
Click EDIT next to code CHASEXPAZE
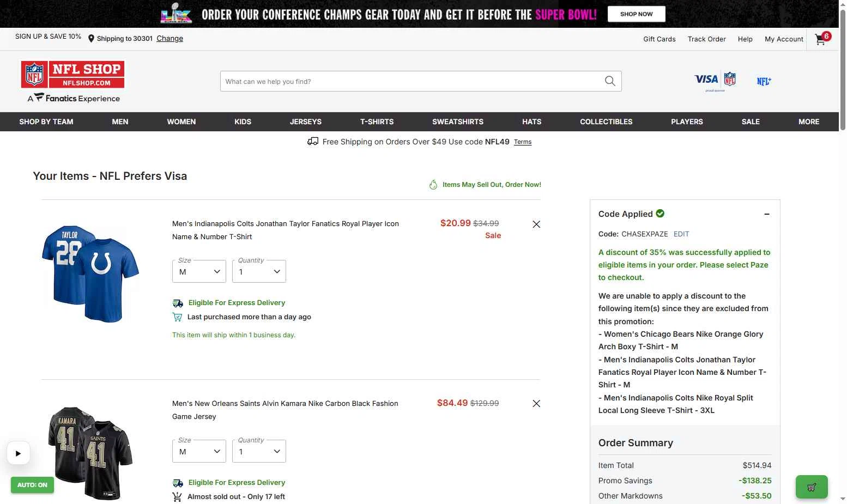coord(681,234)
